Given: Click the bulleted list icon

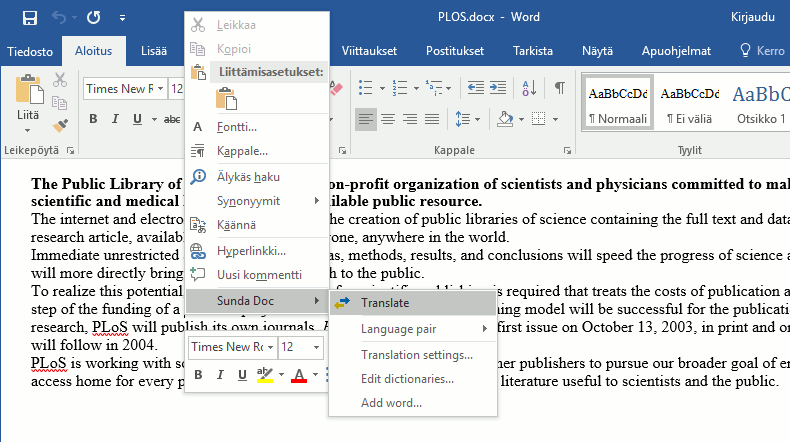Looking at the screenshot, I should [x=366, y=88].
